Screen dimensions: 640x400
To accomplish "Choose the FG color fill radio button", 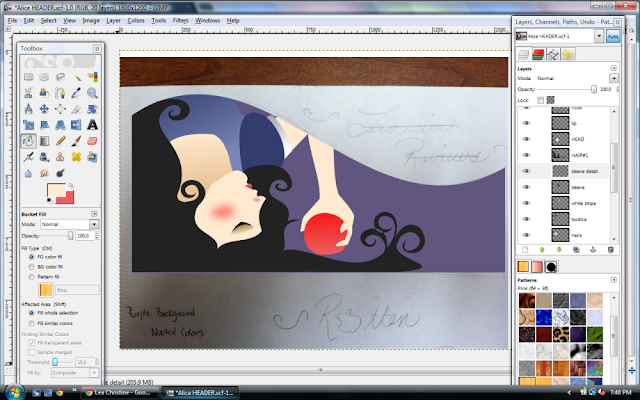I will tap(31, 257).
